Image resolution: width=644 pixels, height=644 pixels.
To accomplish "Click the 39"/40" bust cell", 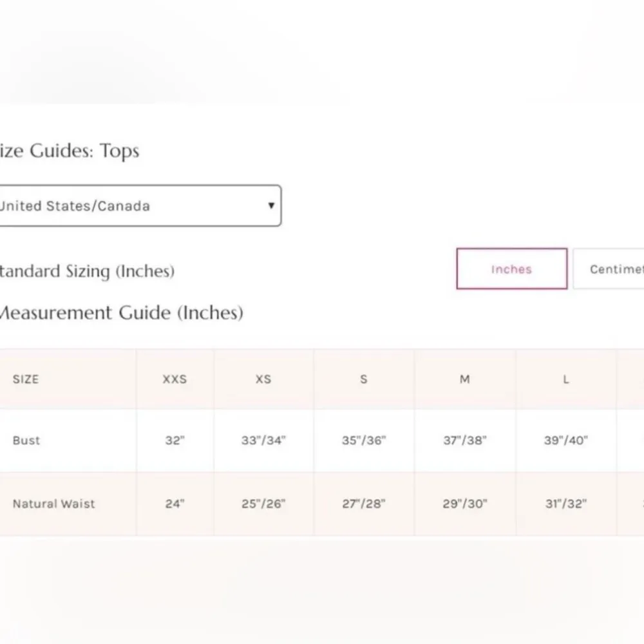I will [565, 440].
